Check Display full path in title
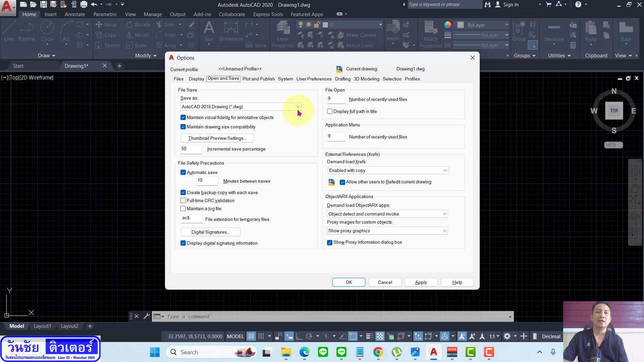 330,111
